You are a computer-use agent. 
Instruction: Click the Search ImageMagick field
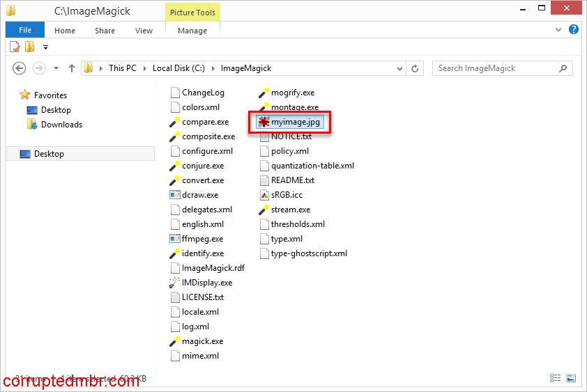[495, 68]
